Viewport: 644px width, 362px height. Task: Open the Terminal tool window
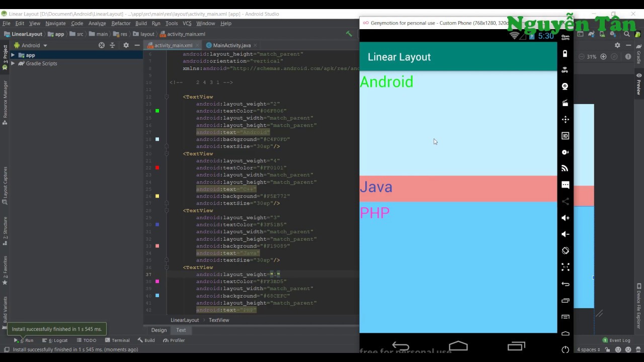[x=117, y=340]
